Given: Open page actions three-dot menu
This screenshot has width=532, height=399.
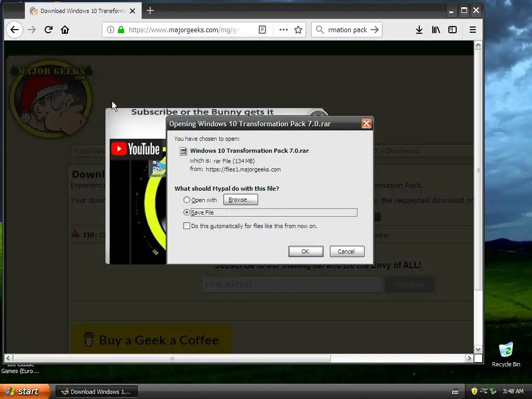Looking at the screenshot, I should [283, 30].
